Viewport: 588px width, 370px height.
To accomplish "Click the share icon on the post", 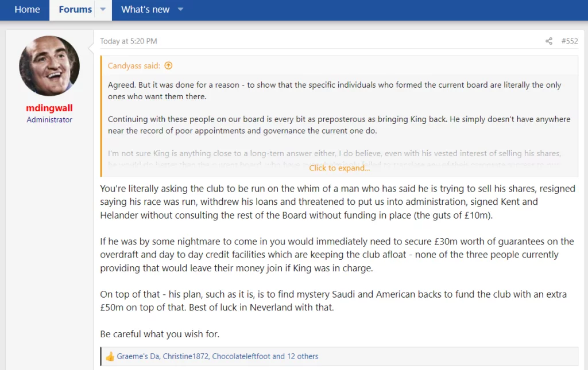I will [x=549, y=41].
